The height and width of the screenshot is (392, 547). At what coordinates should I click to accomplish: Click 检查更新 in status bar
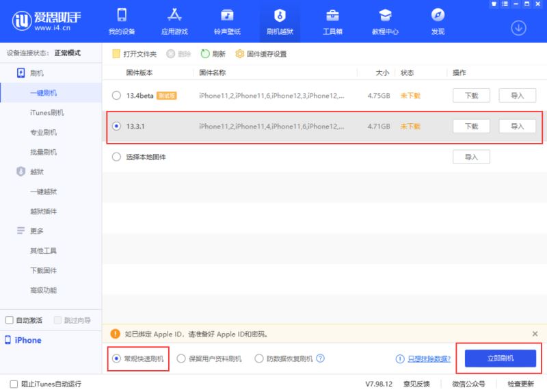(x=520, y=384)
